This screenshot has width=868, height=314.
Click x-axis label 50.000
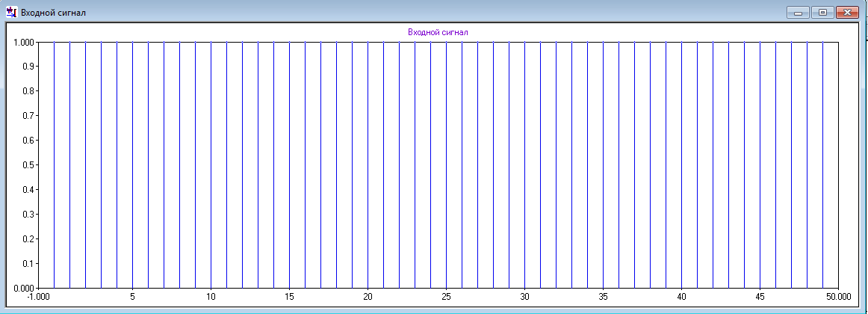point(838,297)
